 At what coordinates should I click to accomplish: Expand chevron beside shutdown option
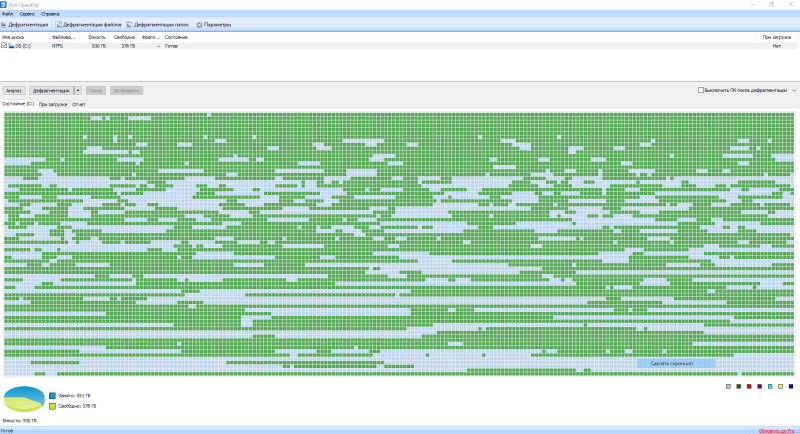794,91
